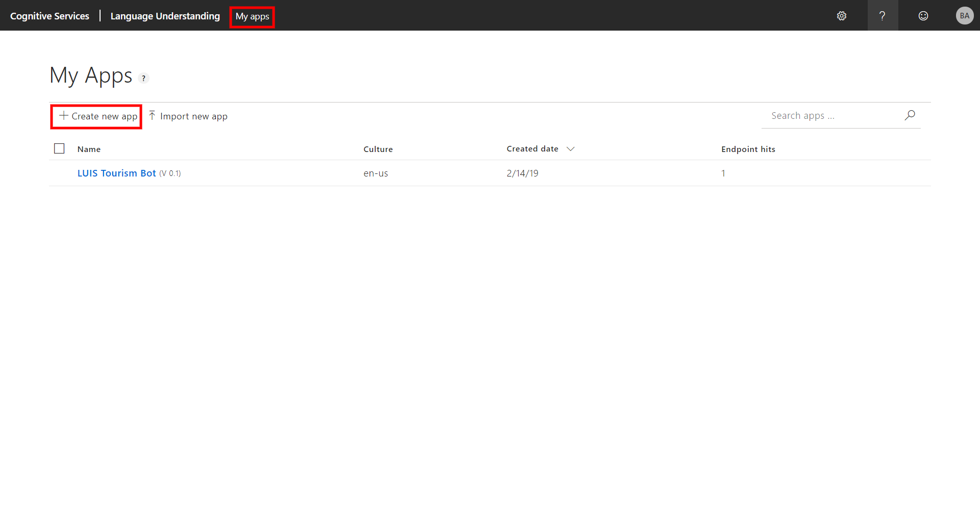The height and width of the screenshot is (505, 980).
Task: Sort by Culture column header
Action: coord(378,149)
